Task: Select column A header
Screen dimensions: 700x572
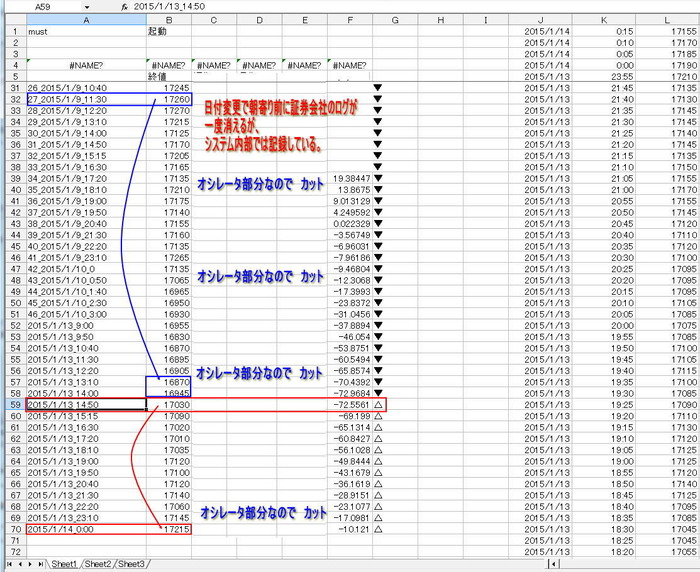Action: 86,20
